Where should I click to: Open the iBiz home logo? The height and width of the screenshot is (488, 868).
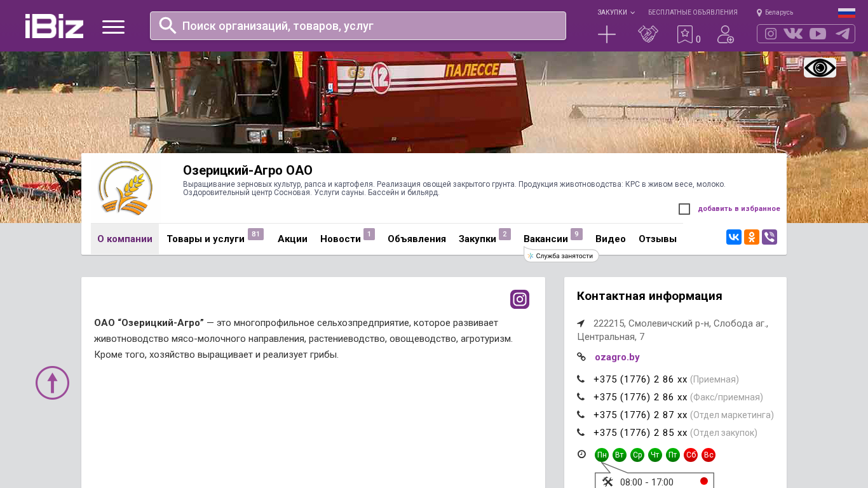pyautogui.click(x=54, y=26)
